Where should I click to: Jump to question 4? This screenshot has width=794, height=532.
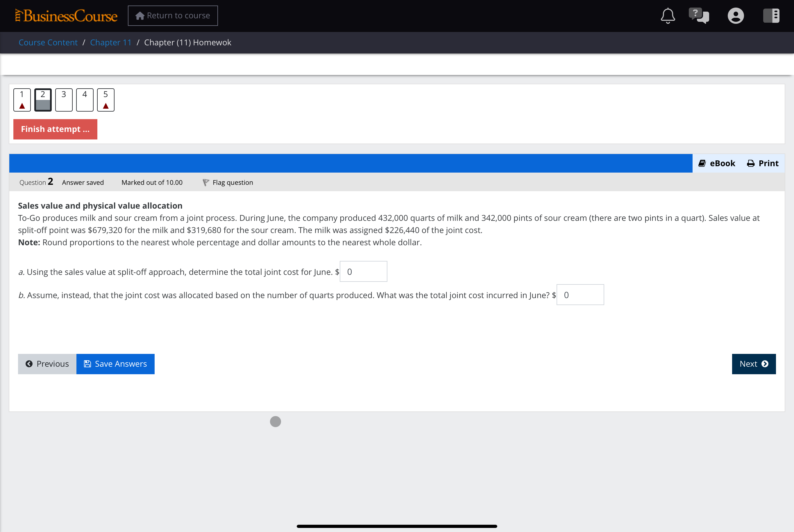[85, 100]
